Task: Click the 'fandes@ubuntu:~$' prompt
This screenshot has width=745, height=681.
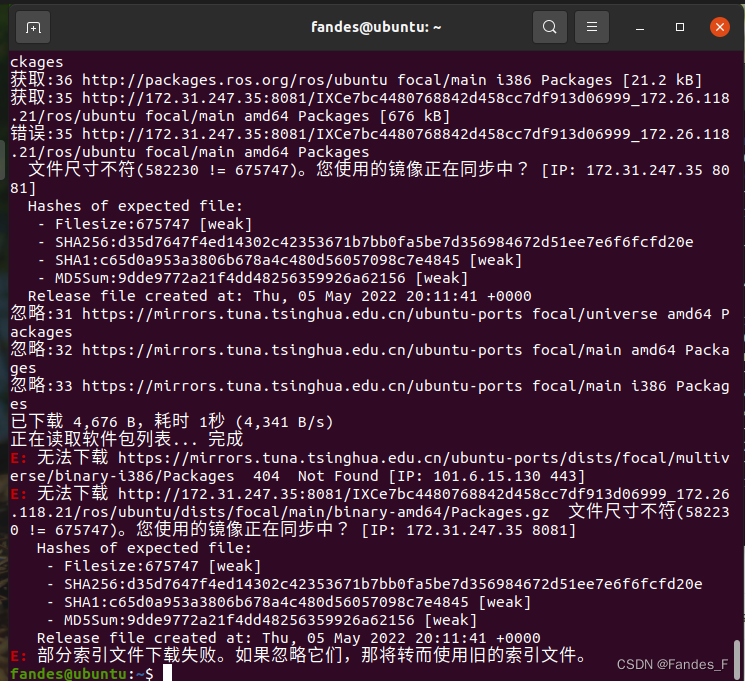Action: (x=82, y=673)
